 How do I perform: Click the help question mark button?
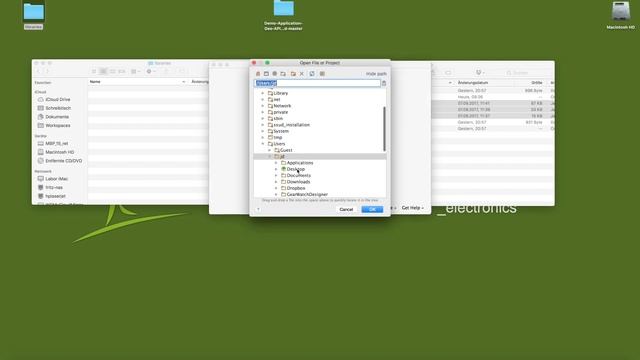[x=258, y=209]
